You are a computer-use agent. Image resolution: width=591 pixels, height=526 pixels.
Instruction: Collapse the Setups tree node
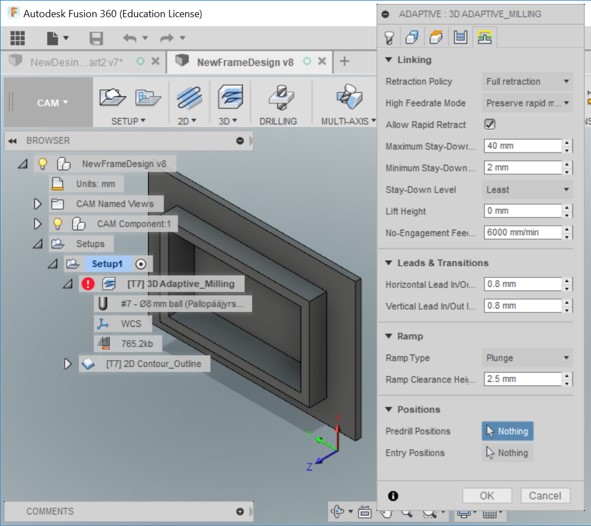click(x=38, y=244)
